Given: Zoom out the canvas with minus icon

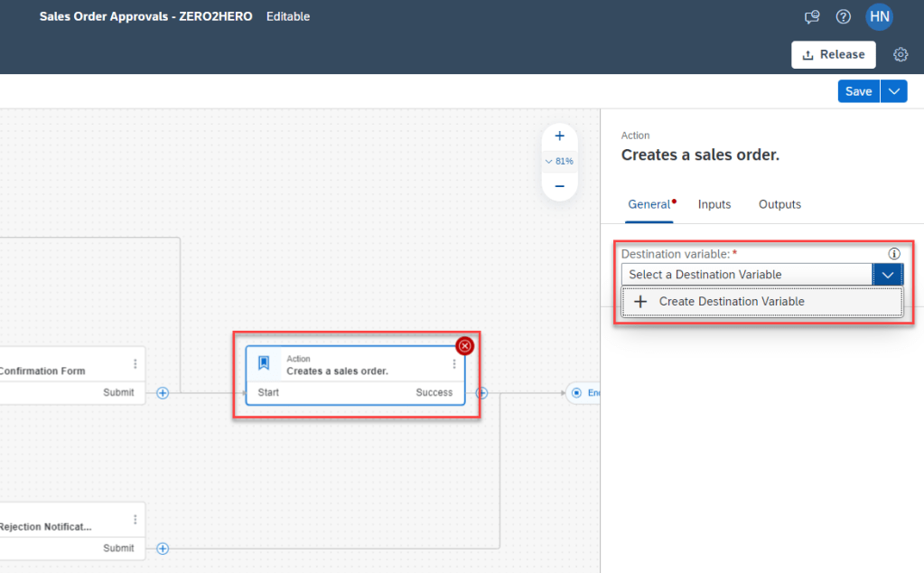Looking at the screenshot, I should [559, 186].
